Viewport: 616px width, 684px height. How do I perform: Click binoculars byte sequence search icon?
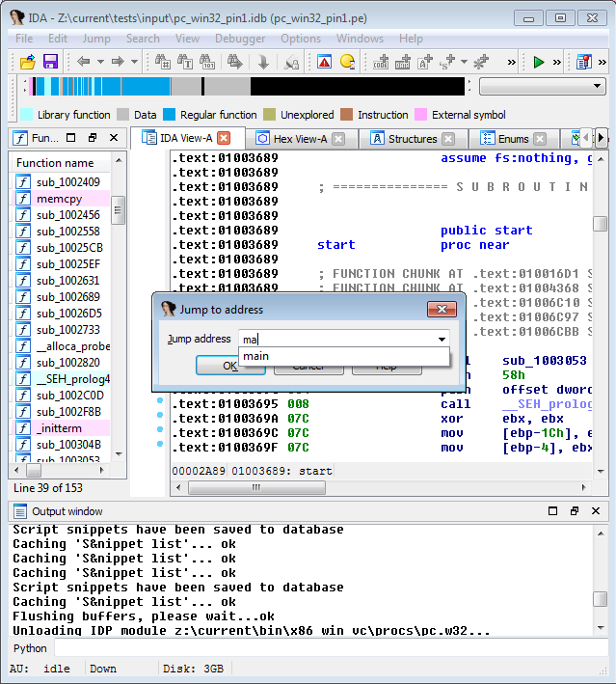tap(207, 62)
